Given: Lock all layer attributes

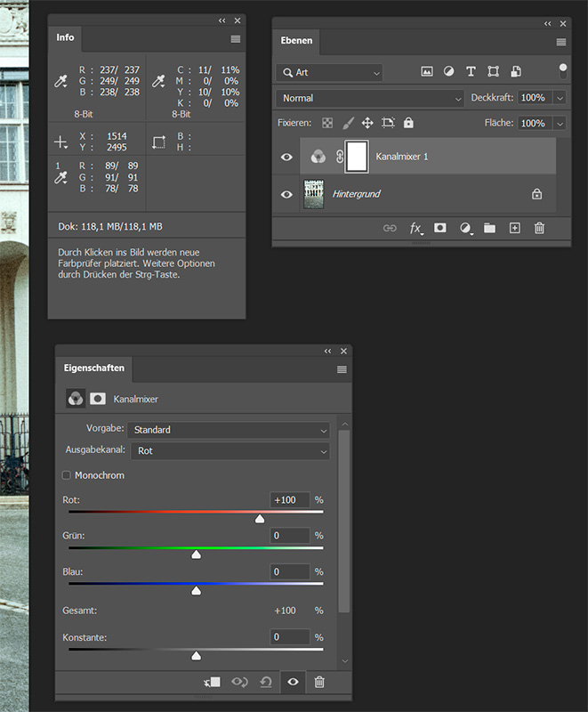Looking at the screenshot, I should pos(408,123).
